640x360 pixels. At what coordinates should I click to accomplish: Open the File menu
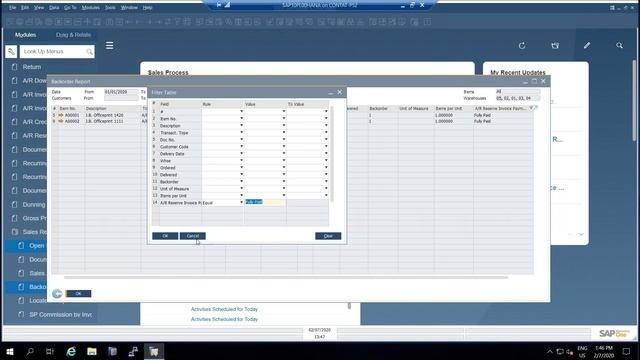[13, 7]
